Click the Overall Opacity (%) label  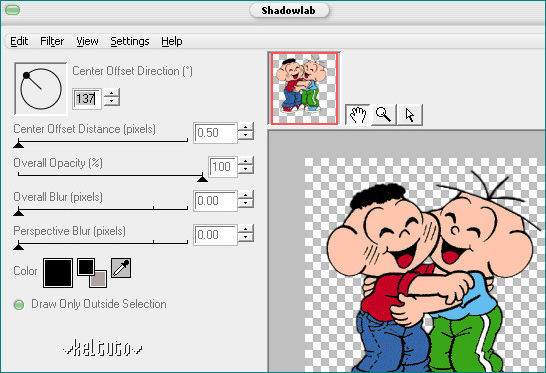point(58,163)
